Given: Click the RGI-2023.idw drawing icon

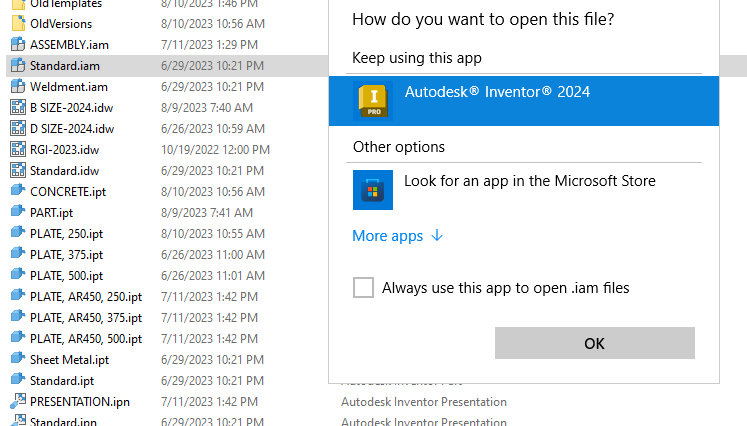Looking at the screenshot, I should click(18, 150).
